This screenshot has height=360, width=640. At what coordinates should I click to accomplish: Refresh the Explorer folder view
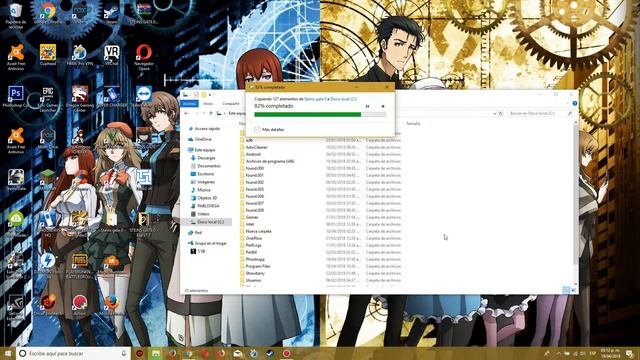(501, 113)
